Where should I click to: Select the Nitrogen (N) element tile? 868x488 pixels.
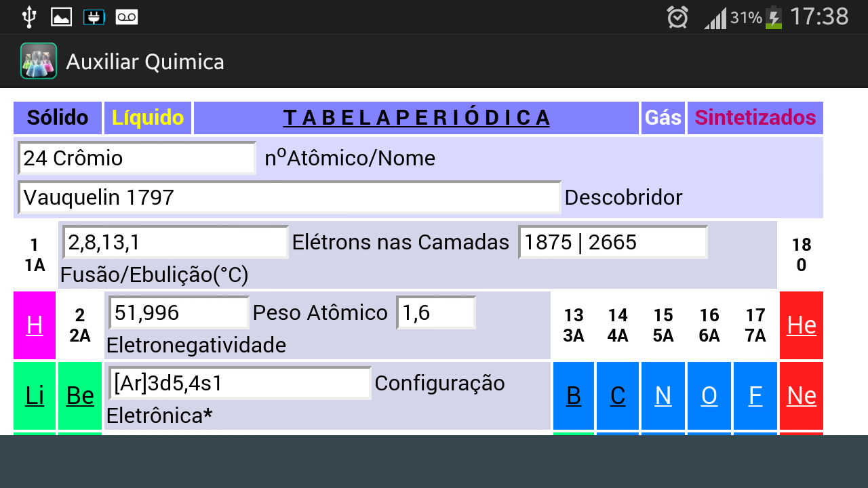pos(663,396)
